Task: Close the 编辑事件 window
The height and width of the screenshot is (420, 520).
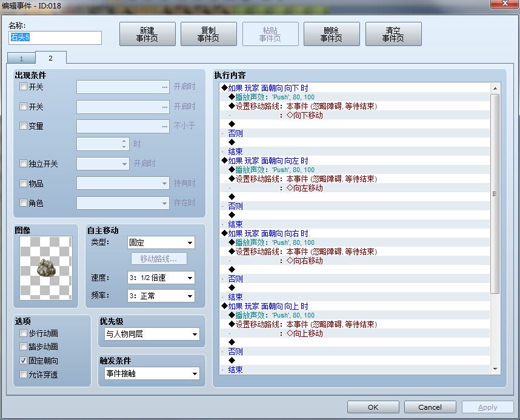Action: tap(504, 4)
